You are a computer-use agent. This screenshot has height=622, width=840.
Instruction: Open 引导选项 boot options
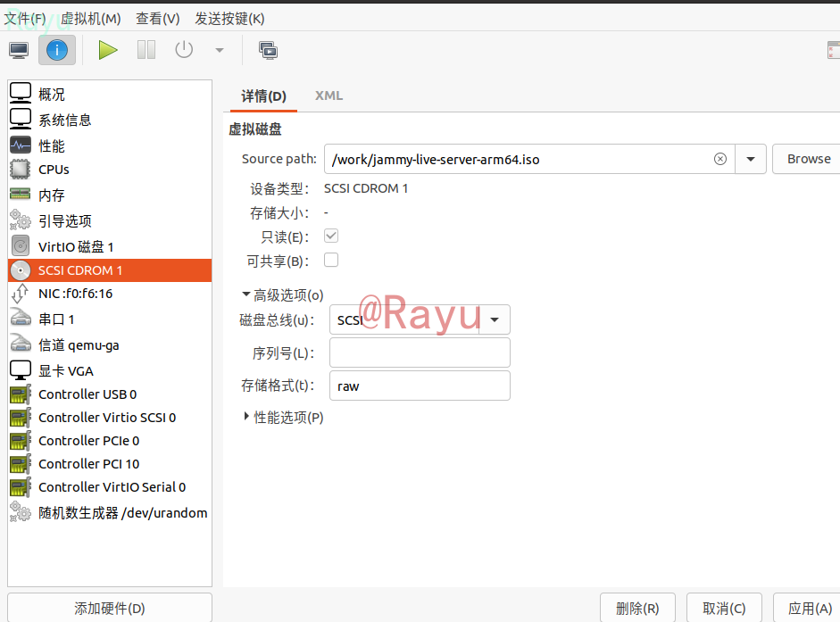click(110, 220)
